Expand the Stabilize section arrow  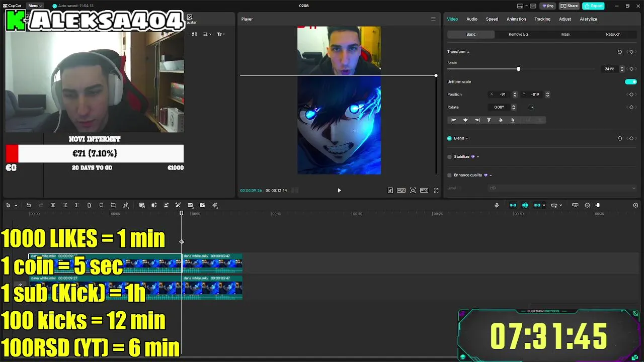[x=478, y=157]
